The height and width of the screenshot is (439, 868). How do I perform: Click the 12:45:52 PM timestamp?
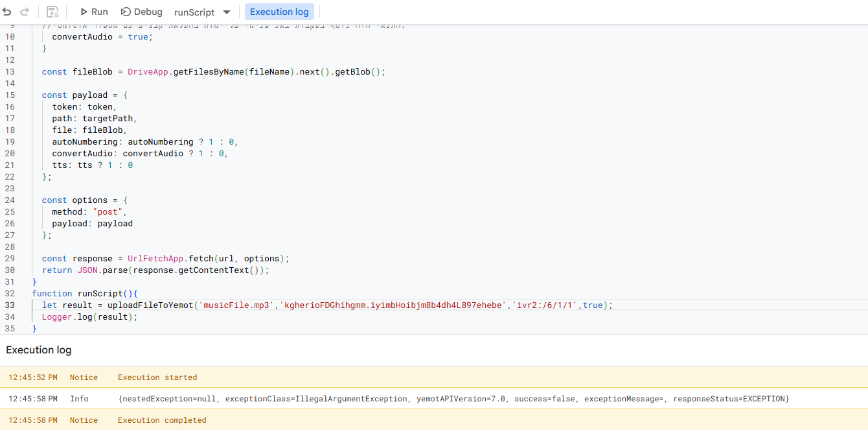pos(32,377)
